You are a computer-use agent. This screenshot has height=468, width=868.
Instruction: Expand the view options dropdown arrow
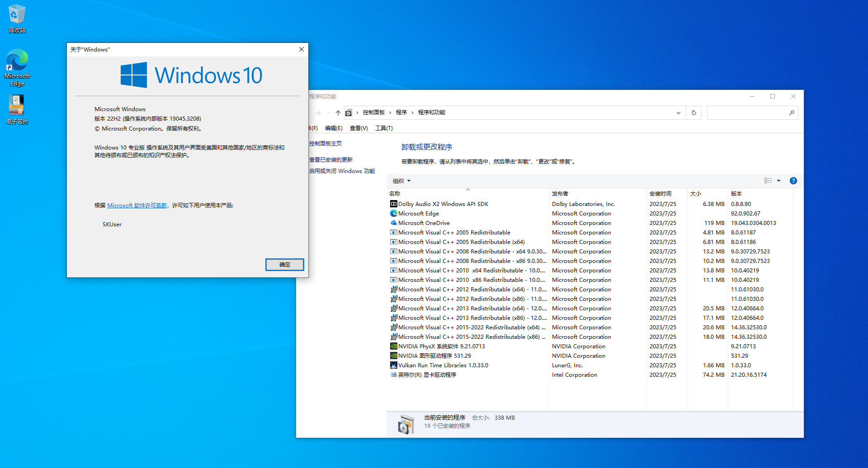coord(778,181)
